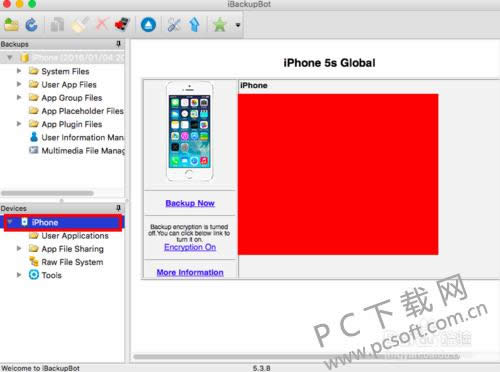The width and height of the screenshot is (500, 372).
Task: Click the green star toolbar icon
Action: (x=220, y=25)
